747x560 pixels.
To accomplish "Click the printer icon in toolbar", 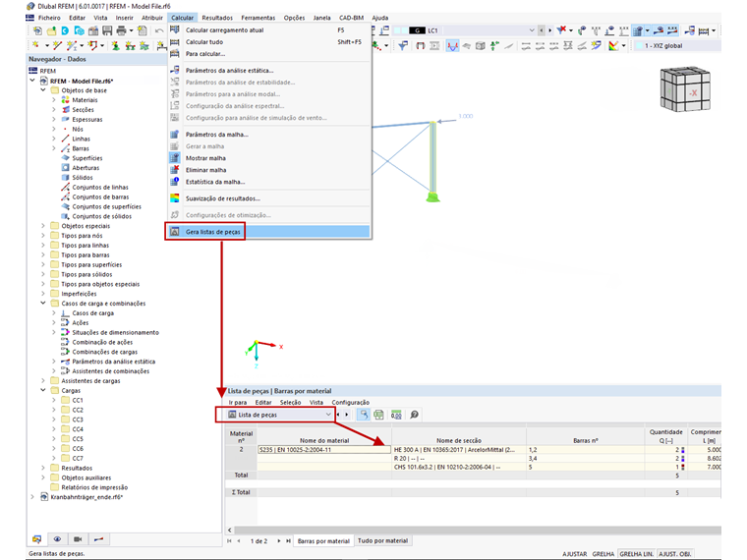I will (x=122, y=31).
